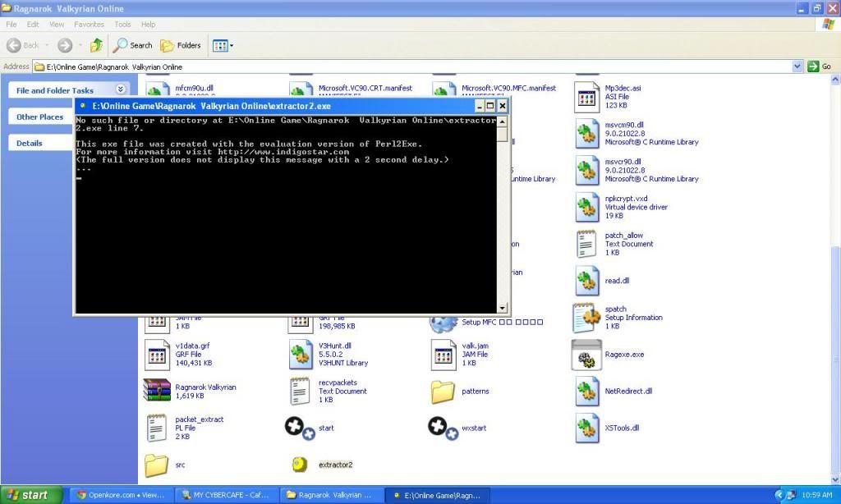Select the wxstart shortcut icon

tap(443, 428)
